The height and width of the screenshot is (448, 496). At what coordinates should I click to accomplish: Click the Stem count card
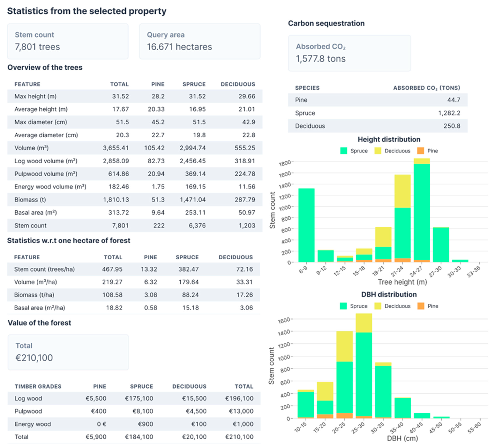[68, 41]
